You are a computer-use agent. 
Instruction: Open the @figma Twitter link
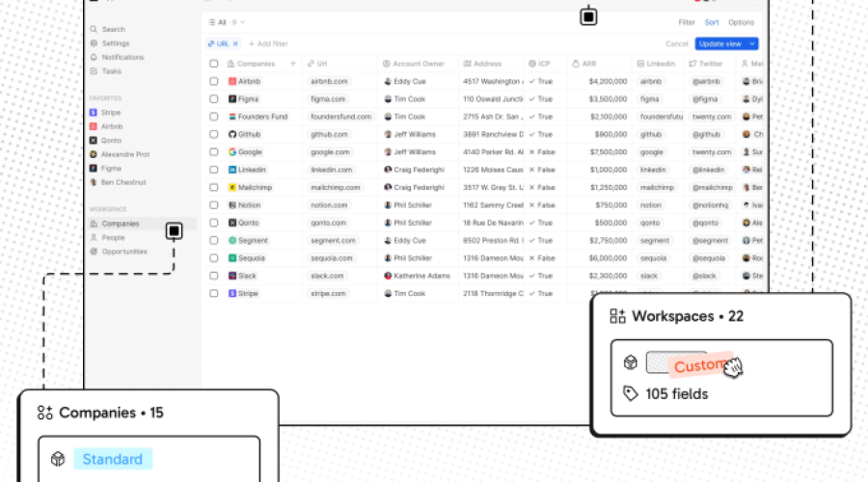coord(705,99)
